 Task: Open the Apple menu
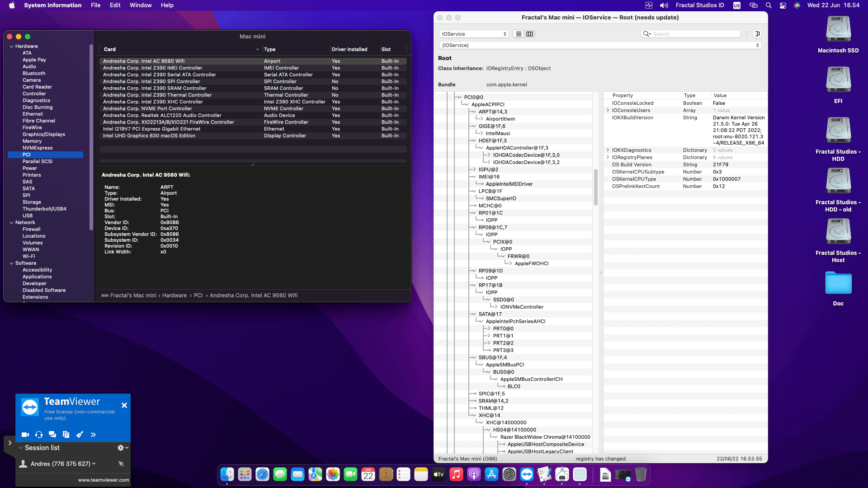[x=12, y=5]
